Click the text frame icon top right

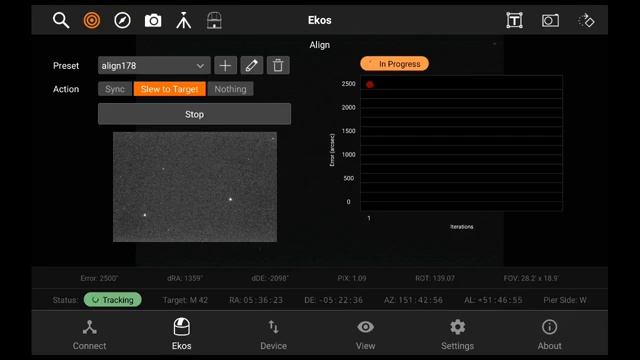514,20
